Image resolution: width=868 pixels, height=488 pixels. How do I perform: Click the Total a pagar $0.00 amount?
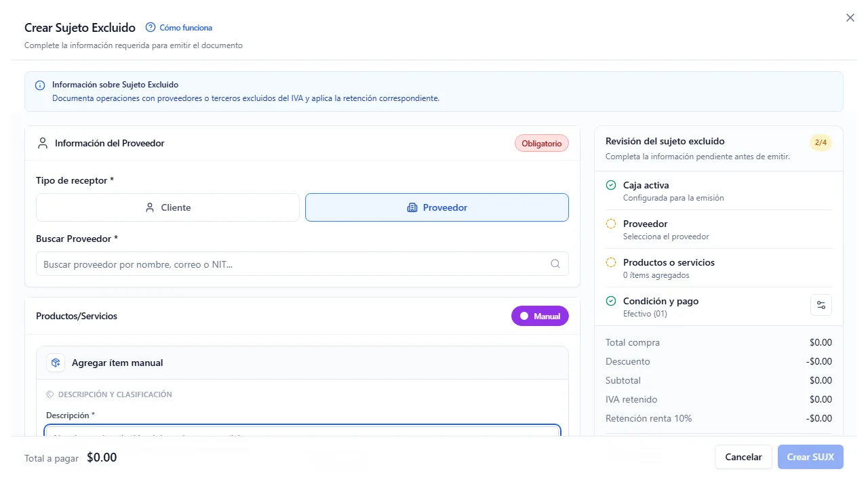(x=102, y=457)
